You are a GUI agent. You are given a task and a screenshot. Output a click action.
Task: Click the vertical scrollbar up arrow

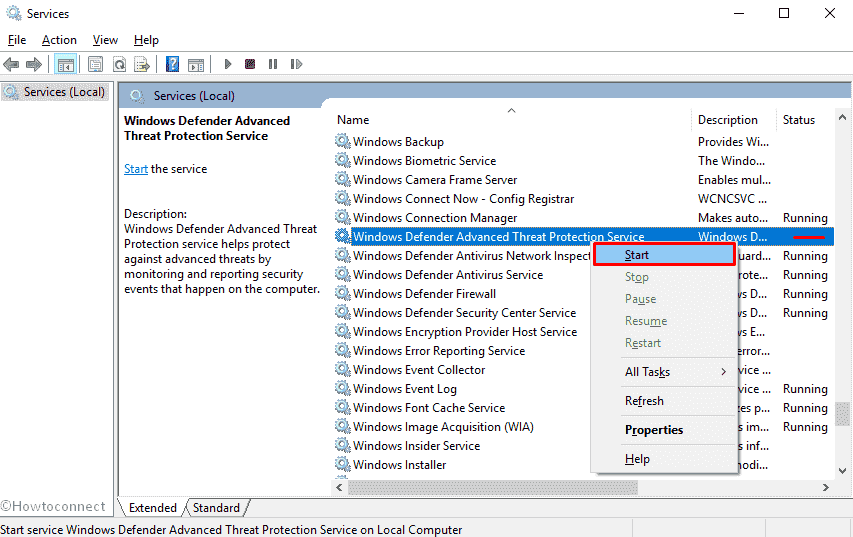[x=842, y=117]
